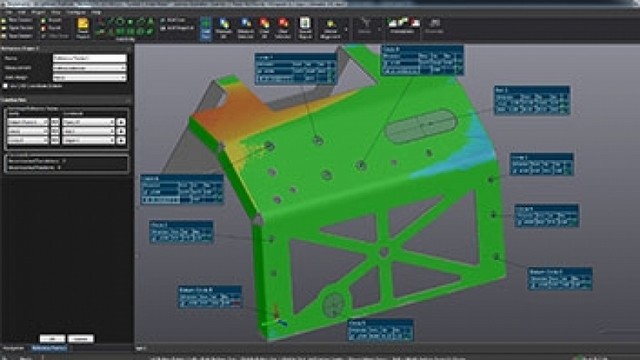Enable the Use CAD Coordinate System checkbox
The width and height of the screenshot is (640, 360).
[x=5, y=86]
